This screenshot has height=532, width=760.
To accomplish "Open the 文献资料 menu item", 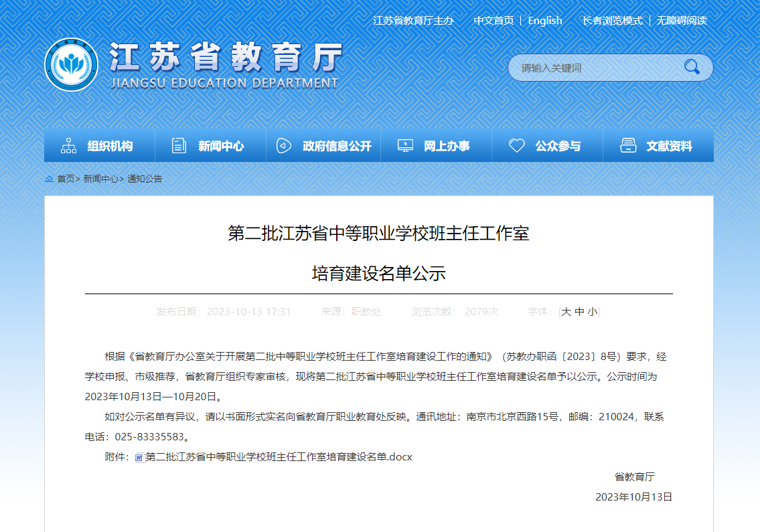I will pos(669,146).
